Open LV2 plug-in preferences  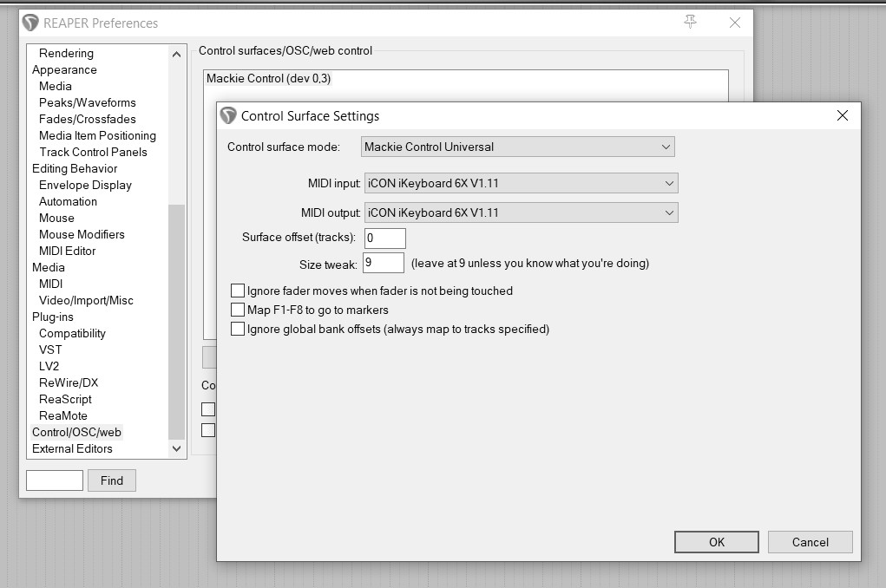49,366
